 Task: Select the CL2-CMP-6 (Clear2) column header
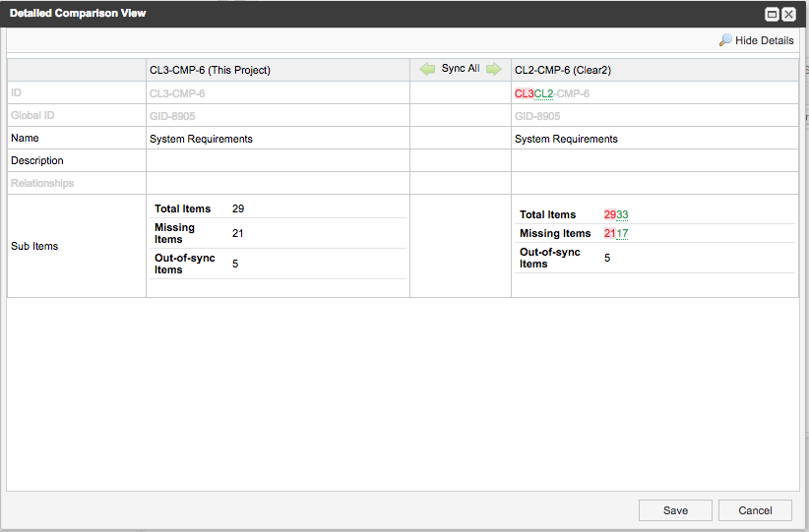click(x=566, y=70)
